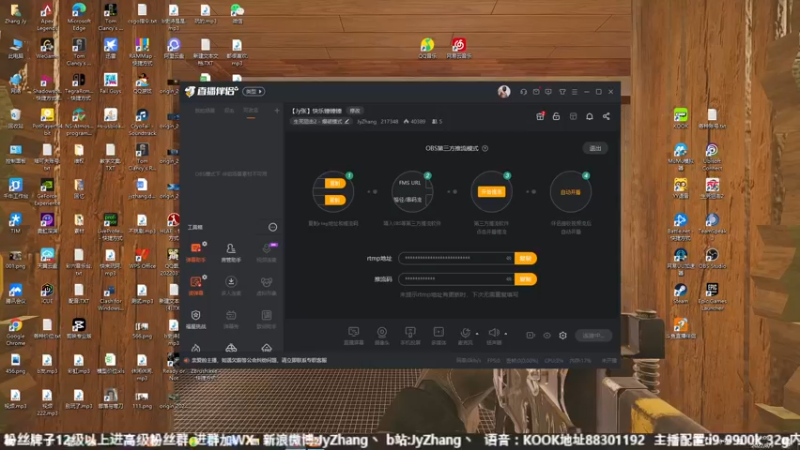
Task: Open the 房管助手 person tool in toolbox
Action: click(231, 252)
